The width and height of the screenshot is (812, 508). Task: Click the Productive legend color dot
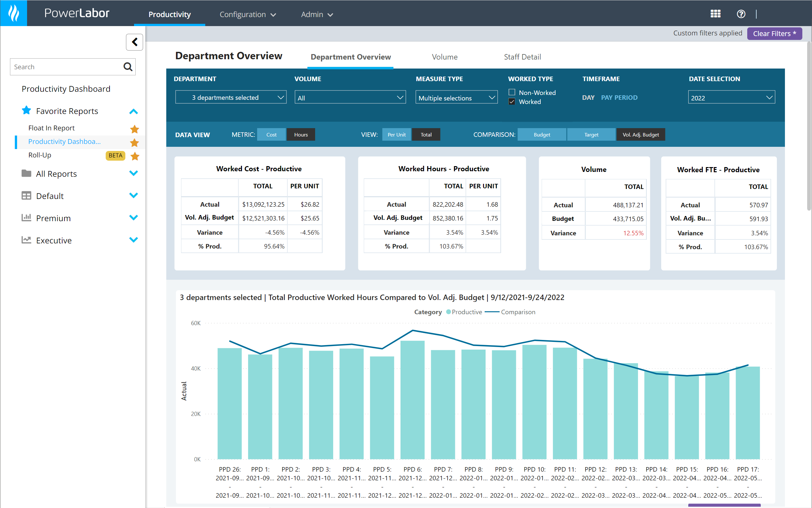(448, 312)
